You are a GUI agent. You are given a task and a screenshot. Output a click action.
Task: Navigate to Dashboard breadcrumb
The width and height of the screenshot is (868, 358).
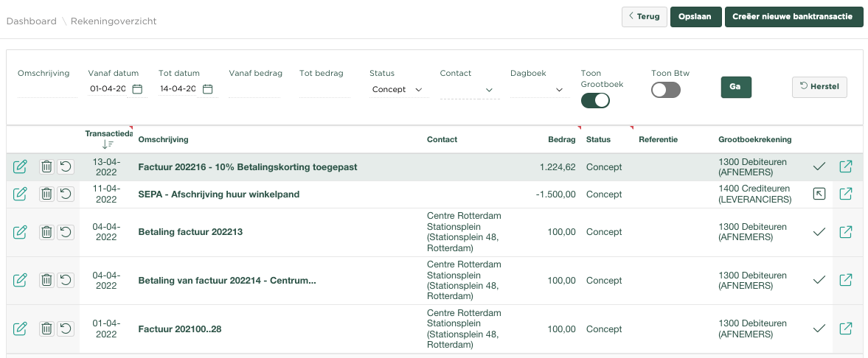tap(32, 21)
